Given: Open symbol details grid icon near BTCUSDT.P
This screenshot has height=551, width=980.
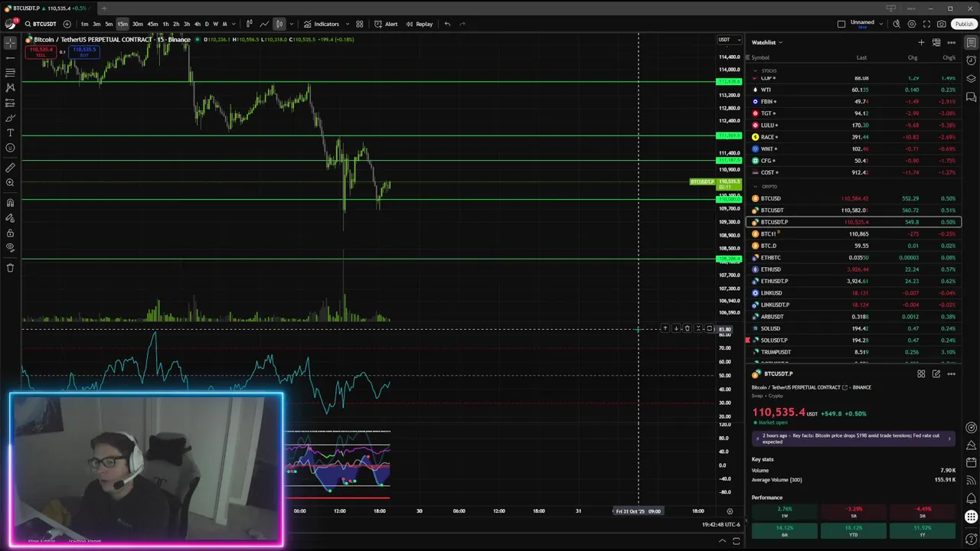Looking at the screenshot, I should tap(921, 374).
